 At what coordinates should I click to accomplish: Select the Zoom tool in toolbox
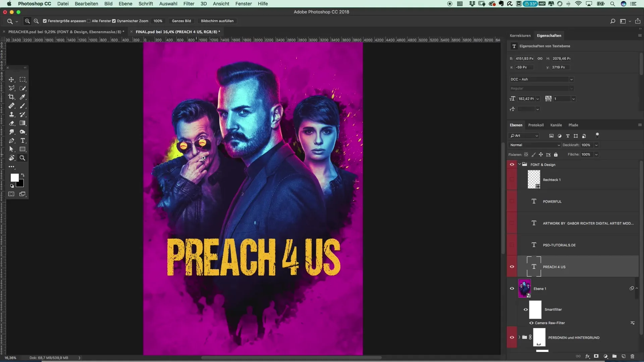point(22,158)
